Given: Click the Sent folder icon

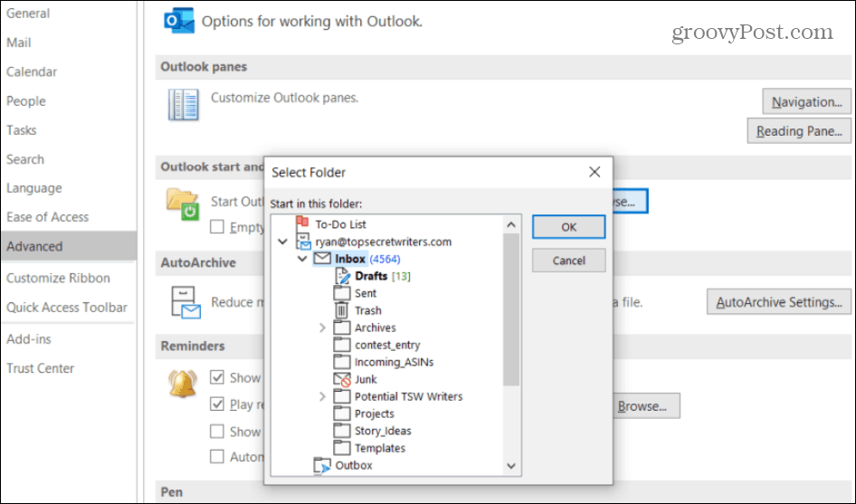Looking at the screenshot, I should [342, 293].
